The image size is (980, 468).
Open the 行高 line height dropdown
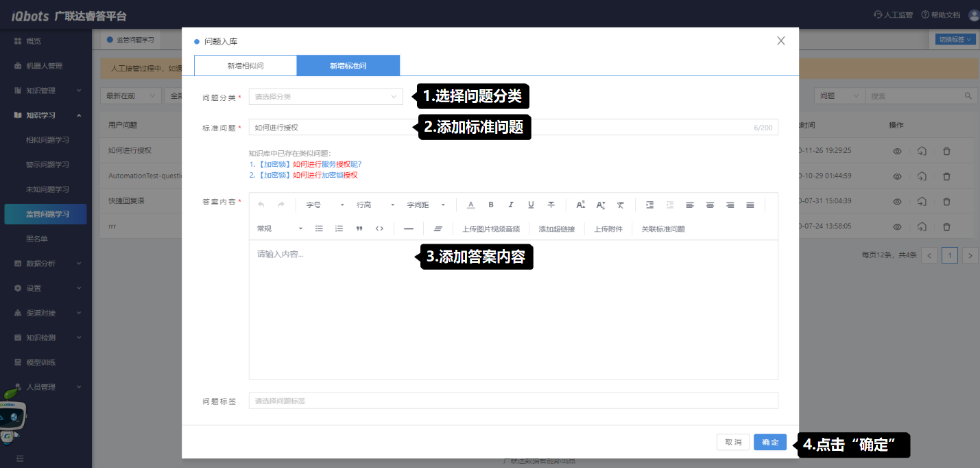coord(376,204)
